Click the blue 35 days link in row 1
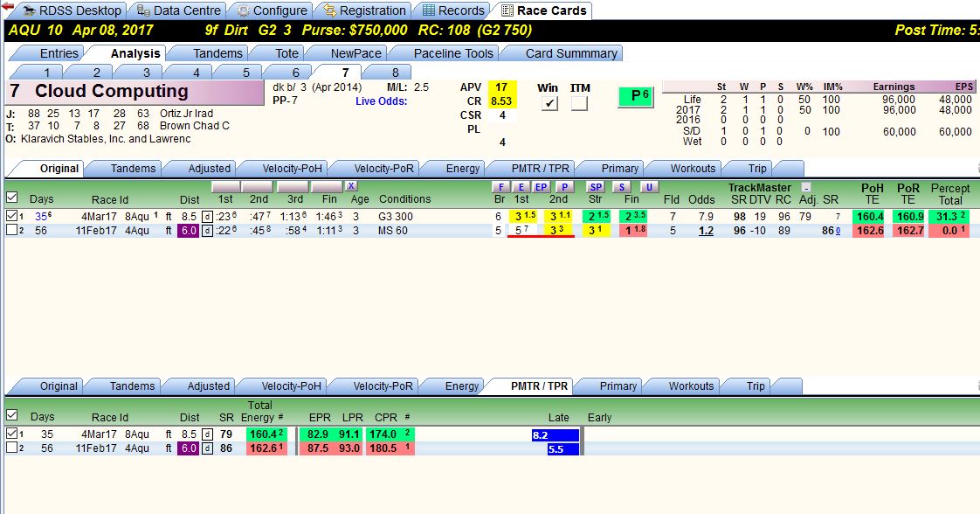The image size is (980, 514). click(43, 217)
